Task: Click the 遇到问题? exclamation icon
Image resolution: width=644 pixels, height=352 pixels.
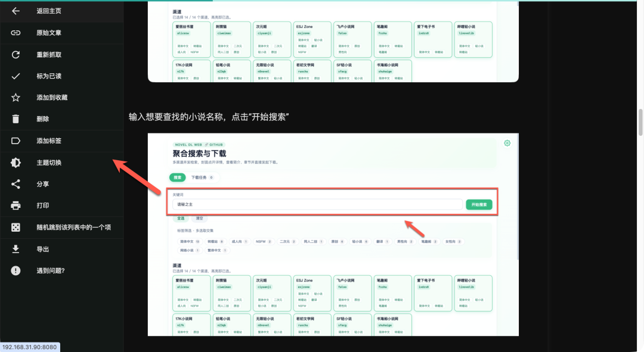Action: click(x=16, y=270)
